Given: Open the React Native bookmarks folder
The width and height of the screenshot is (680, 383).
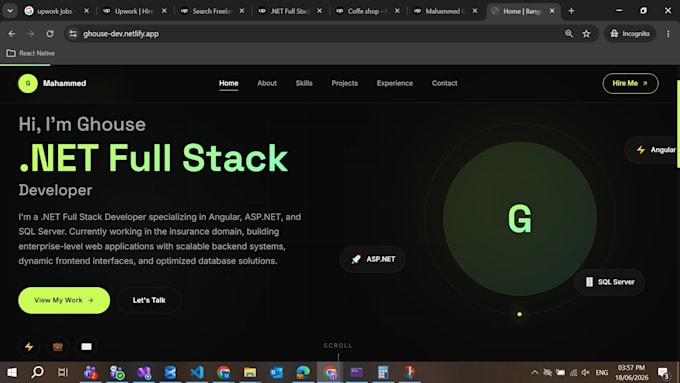Looking at the screenshot, I should point(30,53).
